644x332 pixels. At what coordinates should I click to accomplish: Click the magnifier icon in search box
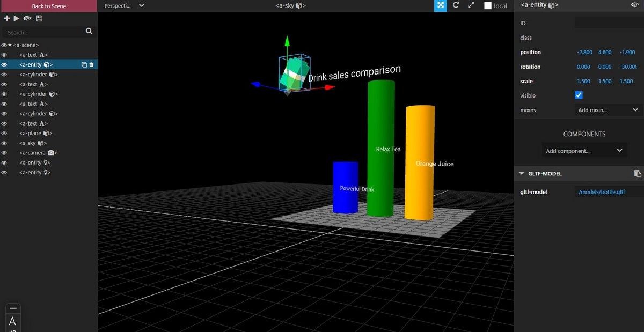pos(89,32)
